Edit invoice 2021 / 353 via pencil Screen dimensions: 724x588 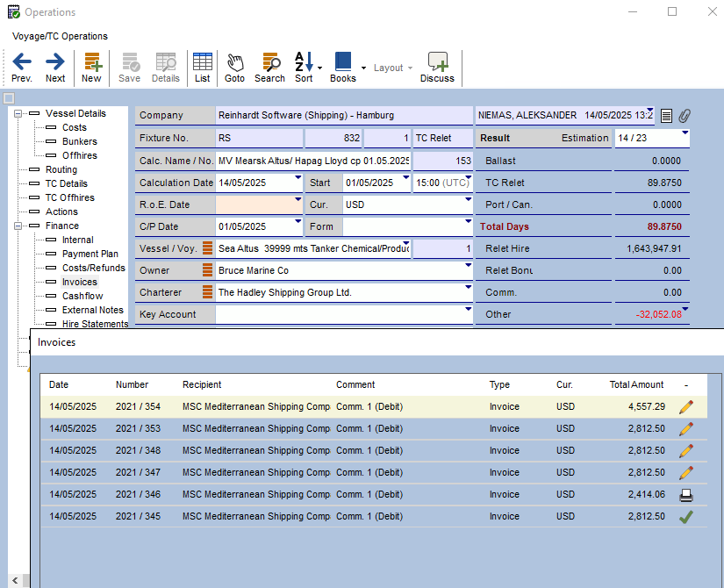(x=686, y=428)
